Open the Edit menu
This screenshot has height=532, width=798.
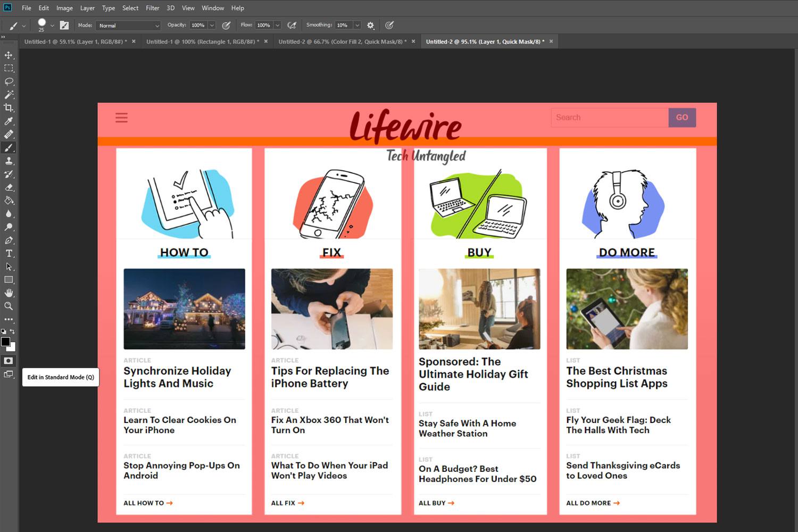44,8
